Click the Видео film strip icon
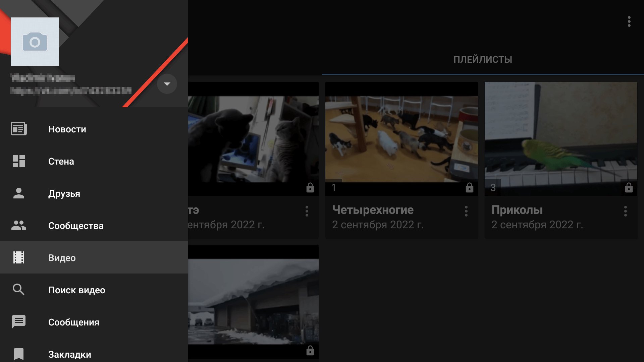The image size is (644, 362). pos(19,258)
